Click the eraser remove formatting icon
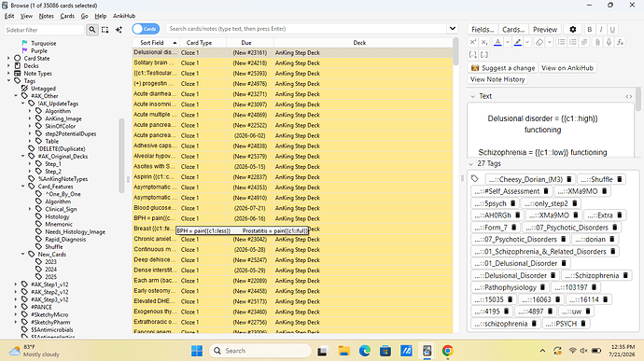 pyautogui.click(x=539, y=42)
